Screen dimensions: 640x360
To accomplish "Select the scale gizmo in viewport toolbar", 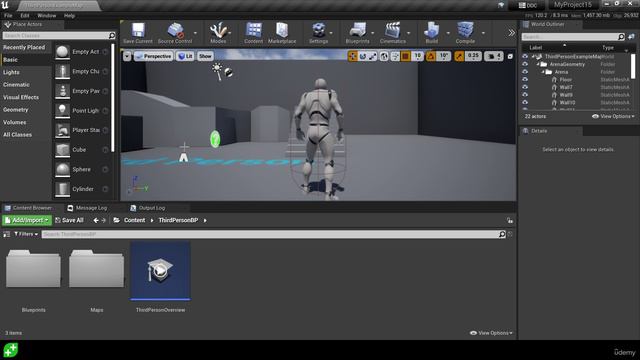I will (373, 56).
